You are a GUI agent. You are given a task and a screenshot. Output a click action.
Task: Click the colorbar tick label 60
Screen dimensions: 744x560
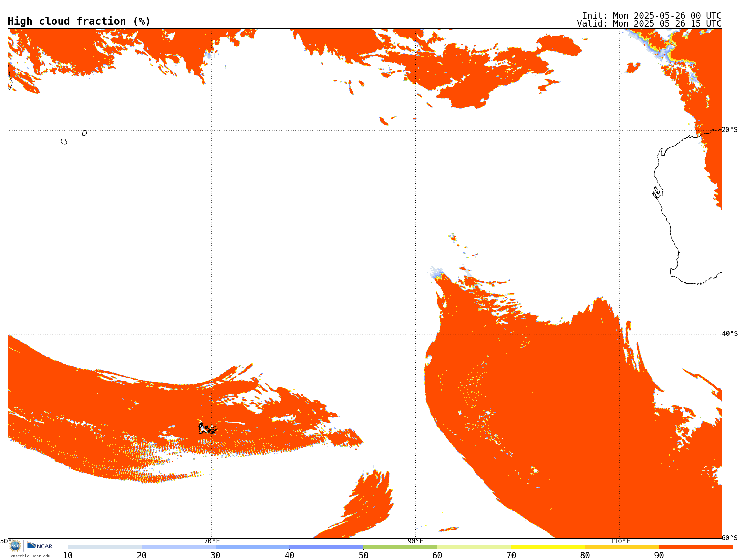coord(437,556)
